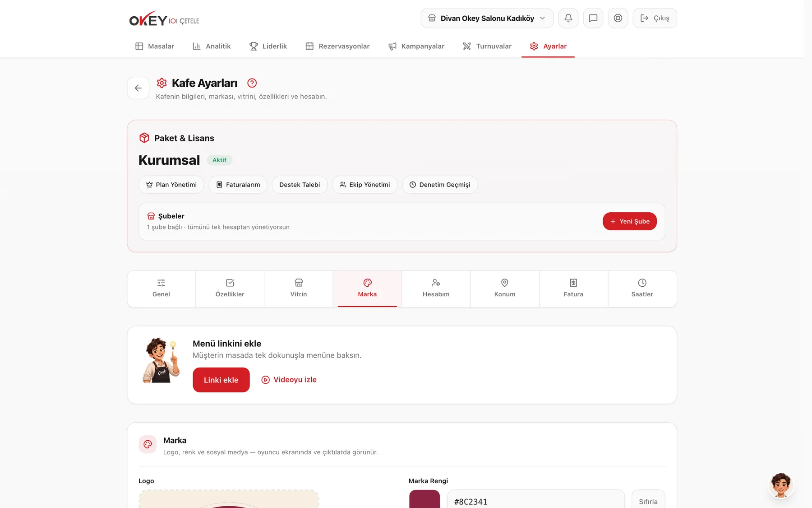Open the assistant avatar chat bubble
Viewport: 812px width, 508px height.
click(781, 485)
